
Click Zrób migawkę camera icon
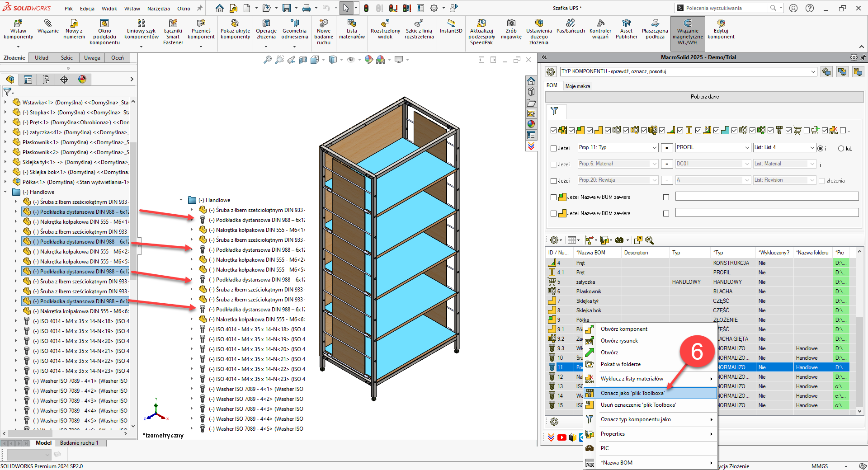point(511,30)
